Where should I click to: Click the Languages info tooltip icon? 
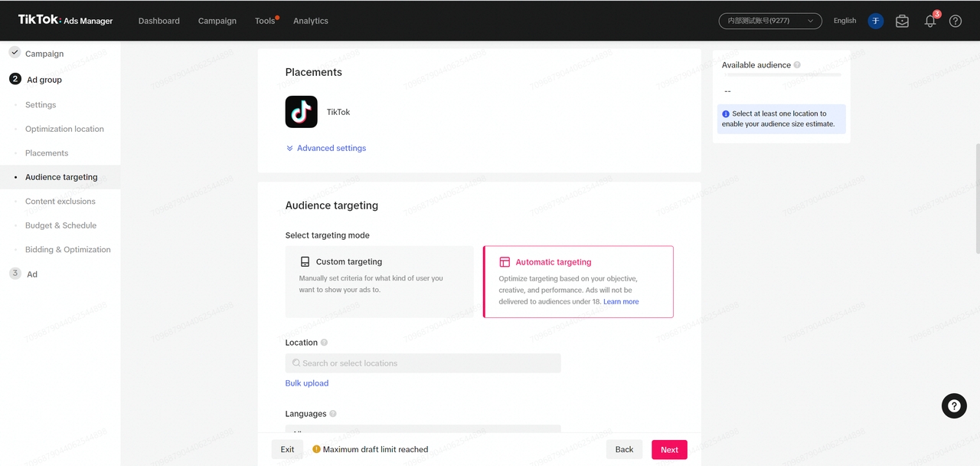pyautogui.click(x=333, y=414)
